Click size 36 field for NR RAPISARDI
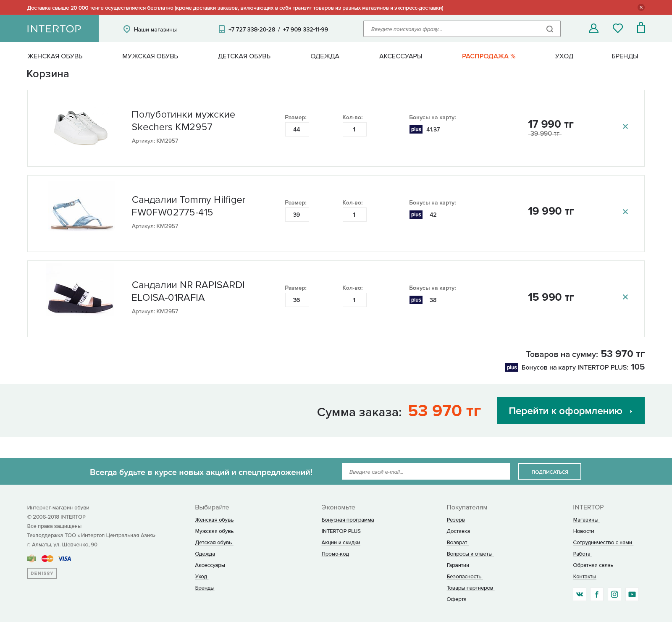The height and width of the screenshot is (622, 672). tap(297, 300)
